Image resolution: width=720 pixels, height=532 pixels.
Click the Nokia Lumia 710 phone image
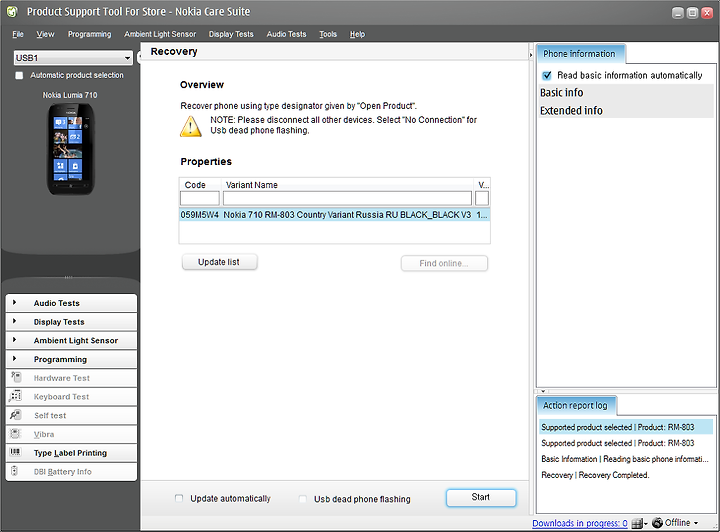click(x=71, y=149)
